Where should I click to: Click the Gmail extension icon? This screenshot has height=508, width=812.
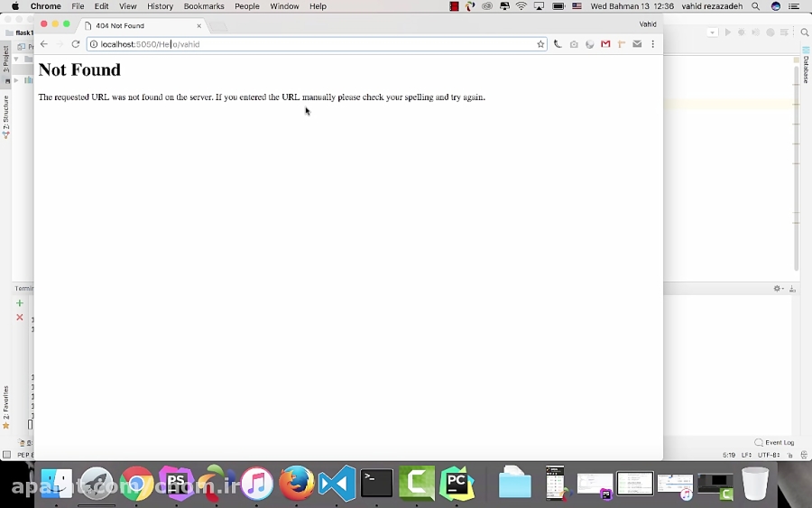[x=605, y=44]
